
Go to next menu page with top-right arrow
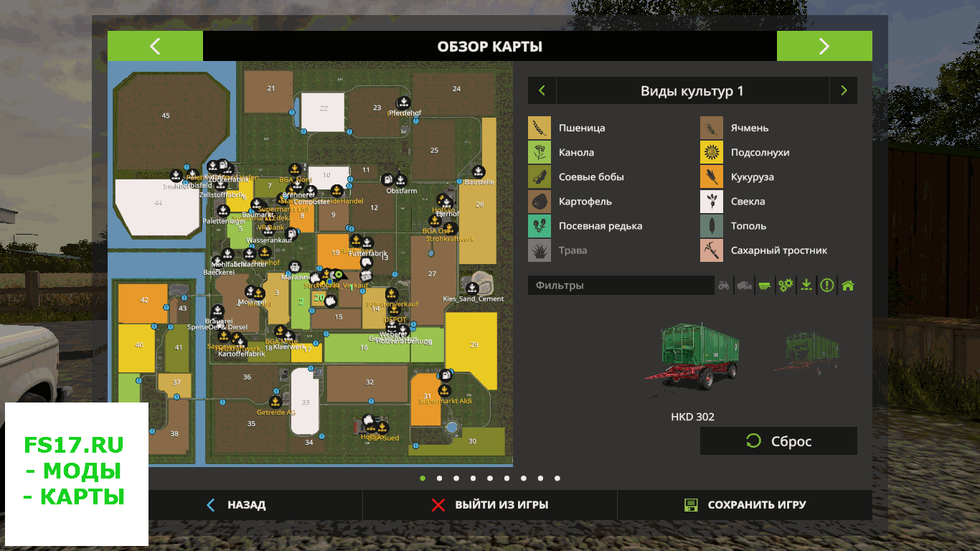tap(824, 47)
